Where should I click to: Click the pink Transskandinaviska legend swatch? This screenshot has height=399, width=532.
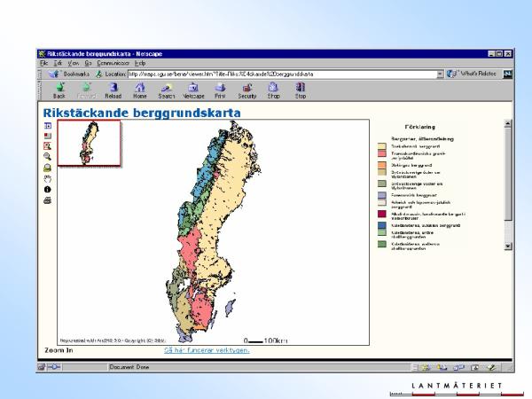tap(382, 153)
